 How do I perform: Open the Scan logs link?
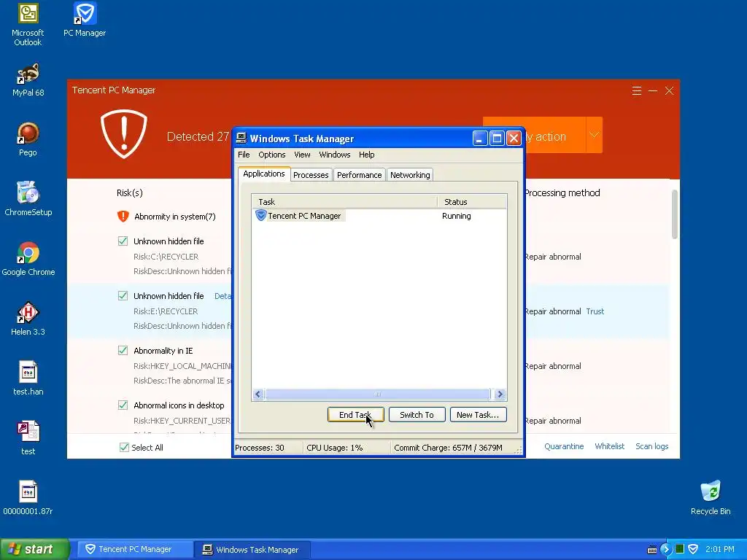coord(651,446)
